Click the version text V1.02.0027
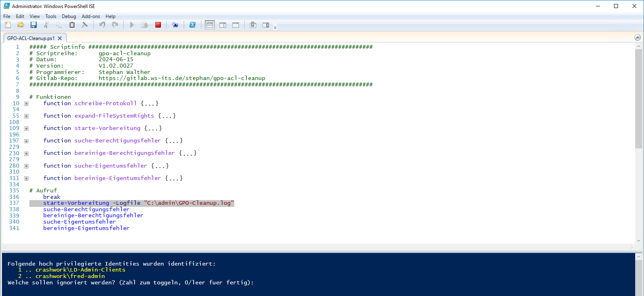 [116, 66]
